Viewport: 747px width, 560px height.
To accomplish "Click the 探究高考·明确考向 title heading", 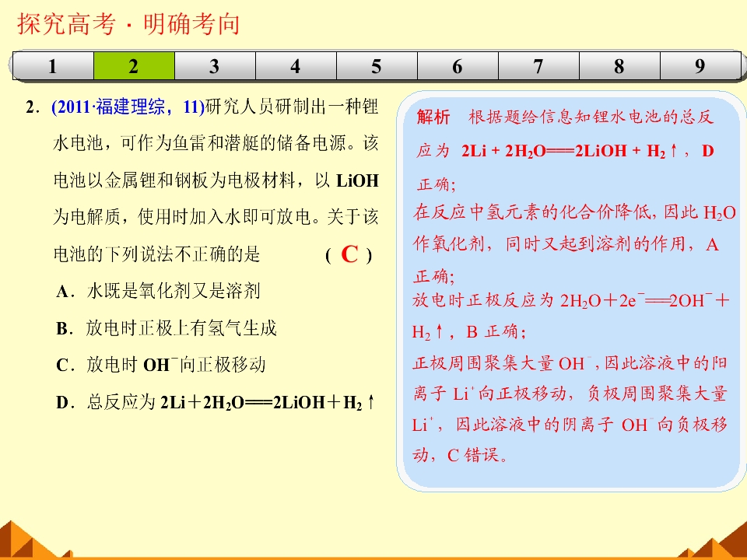I will (x=128, y=23).
